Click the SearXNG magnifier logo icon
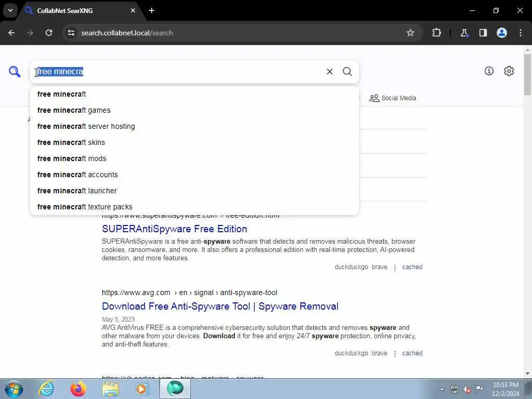Screen dimensions: 532x399 pos(15,72)
